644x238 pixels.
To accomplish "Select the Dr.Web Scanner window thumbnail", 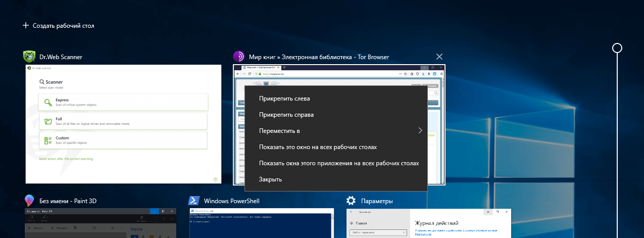I will point(124,124).
